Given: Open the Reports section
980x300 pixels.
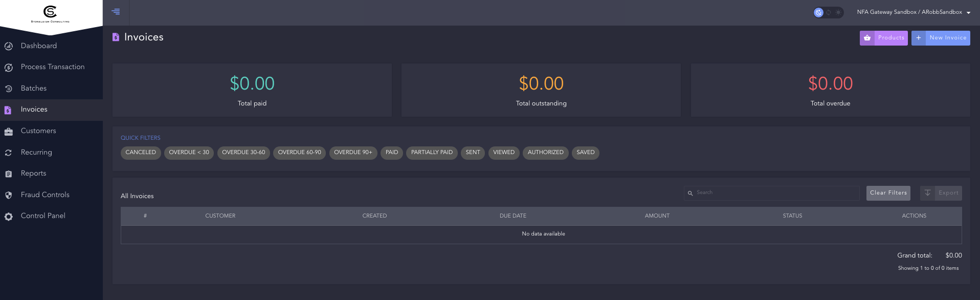Looking at the screenshot, I should tap(51, 174).
